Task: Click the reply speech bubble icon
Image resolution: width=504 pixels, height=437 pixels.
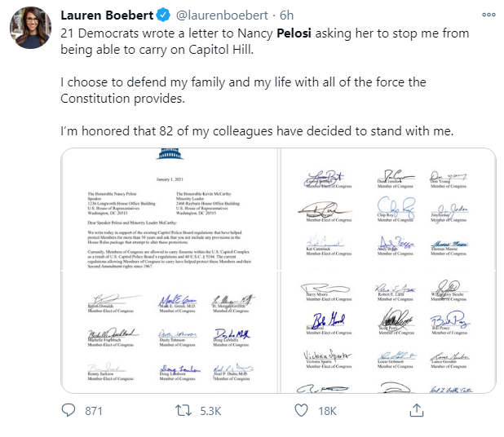Action: [69, 411]
